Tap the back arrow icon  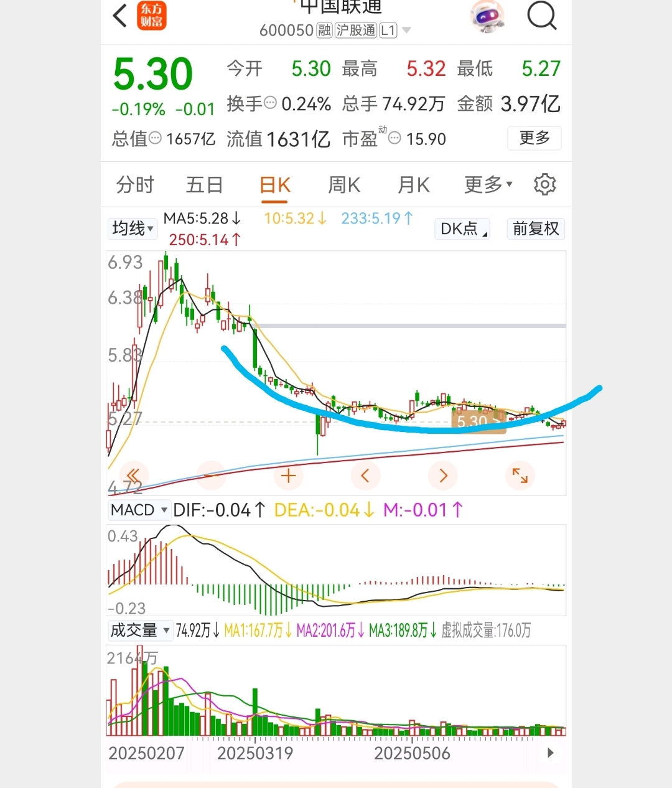[119, 16]
